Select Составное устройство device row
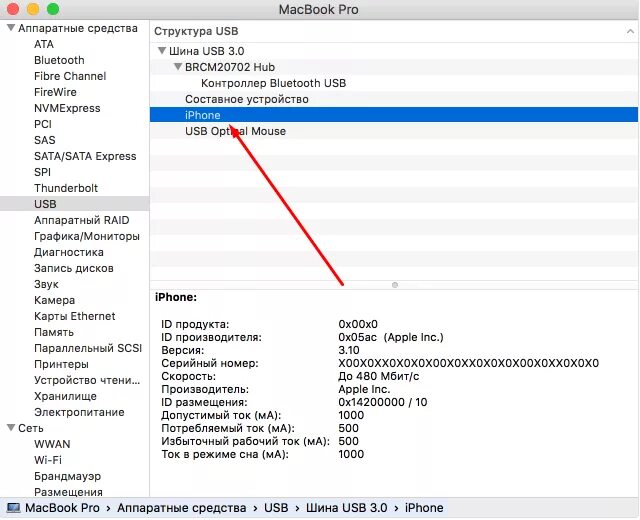The width and height of the screenshot is (640, 520). point(394,99)
